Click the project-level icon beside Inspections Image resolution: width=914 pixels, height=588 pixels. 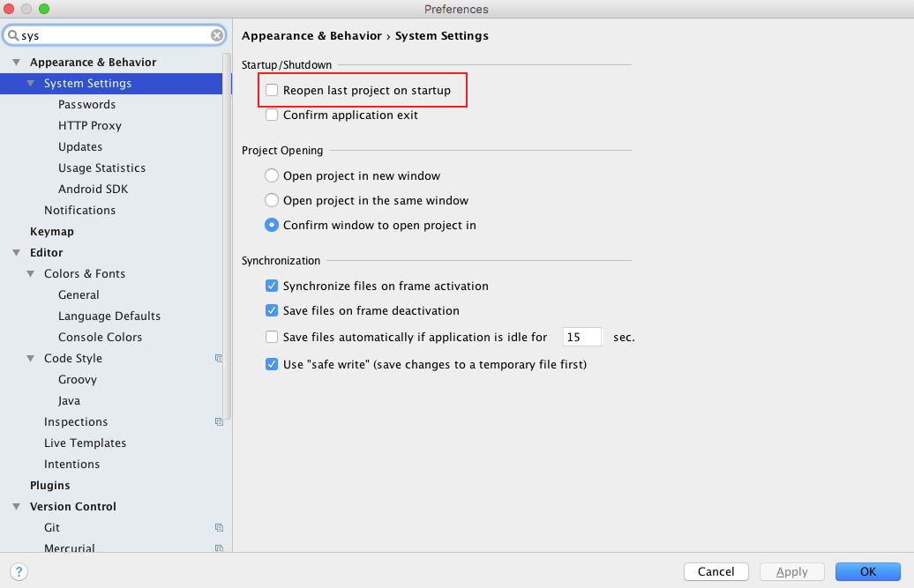[x=219, y=421]
